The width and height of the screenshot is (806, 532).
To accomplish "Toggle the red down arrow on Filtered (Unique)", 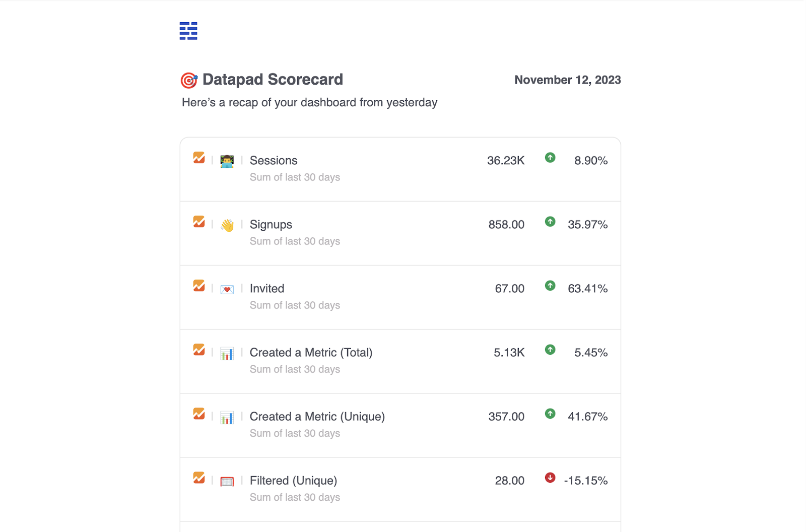I will coord(550,478).
